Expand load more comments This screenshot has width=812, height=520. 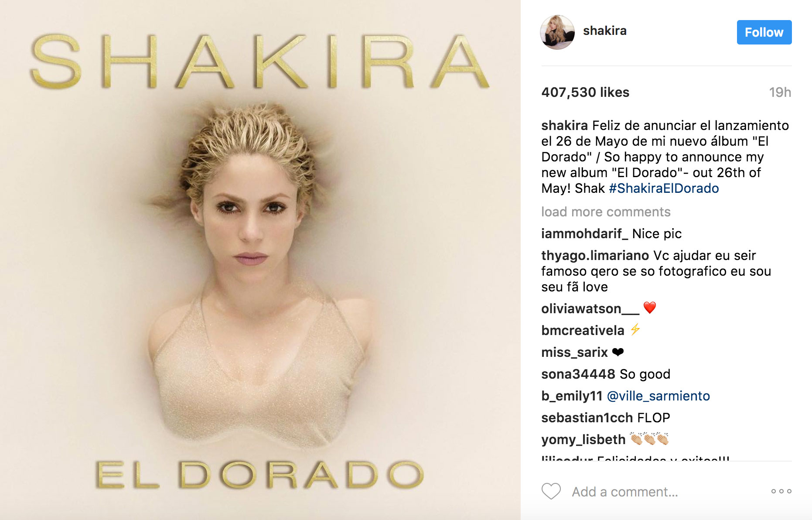(x=606, y=212)
